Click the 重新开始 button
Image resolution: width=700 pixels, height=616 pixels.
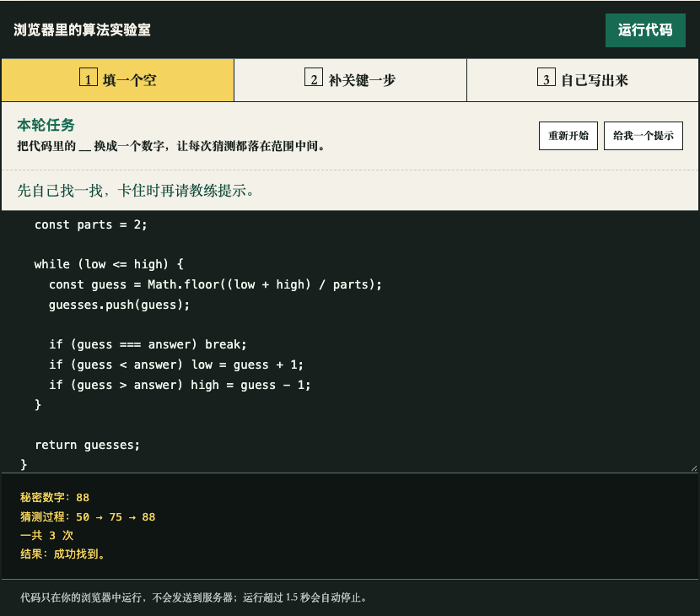[568, 136]
